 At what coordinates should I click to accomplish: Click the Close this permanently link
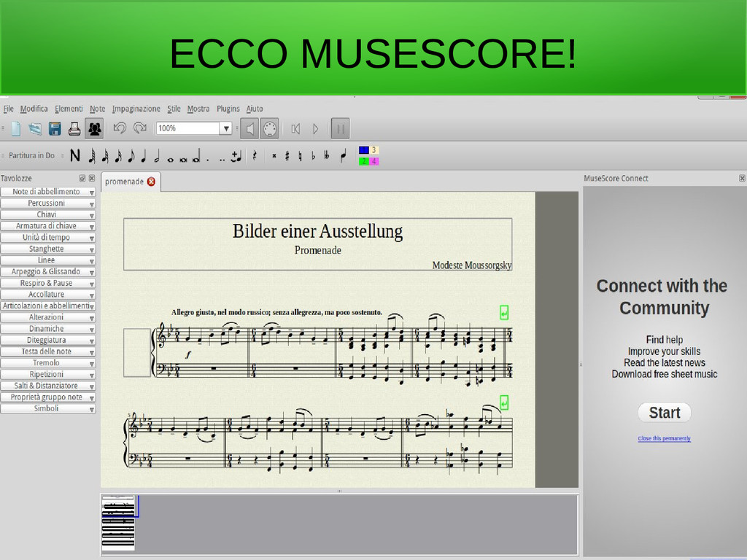click(x=664, y=438)
